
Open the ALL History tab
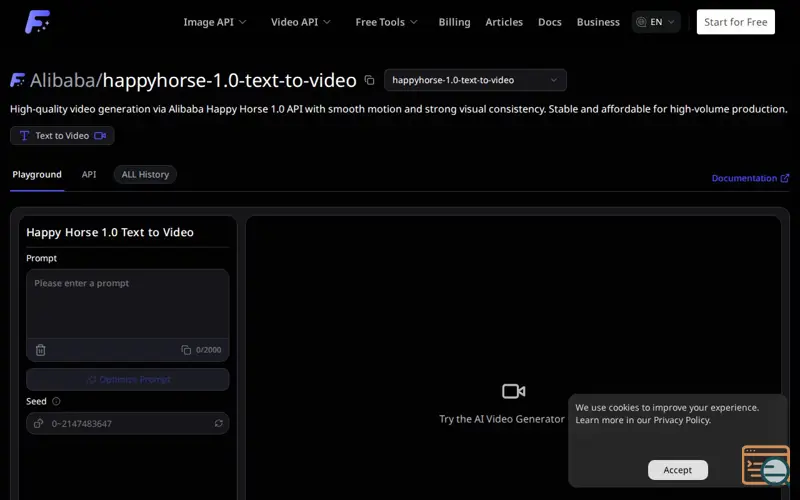click(x=145, y=174)
